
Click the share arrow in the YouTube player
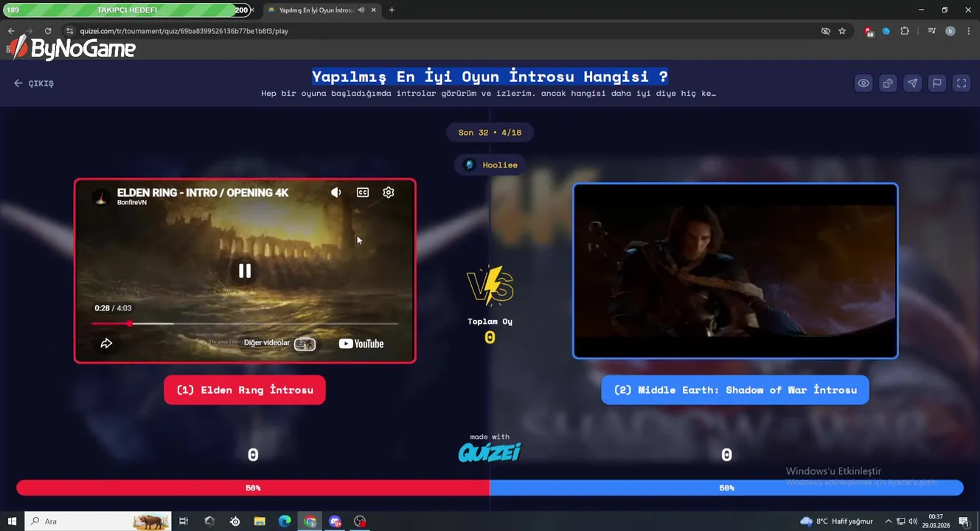106,344
